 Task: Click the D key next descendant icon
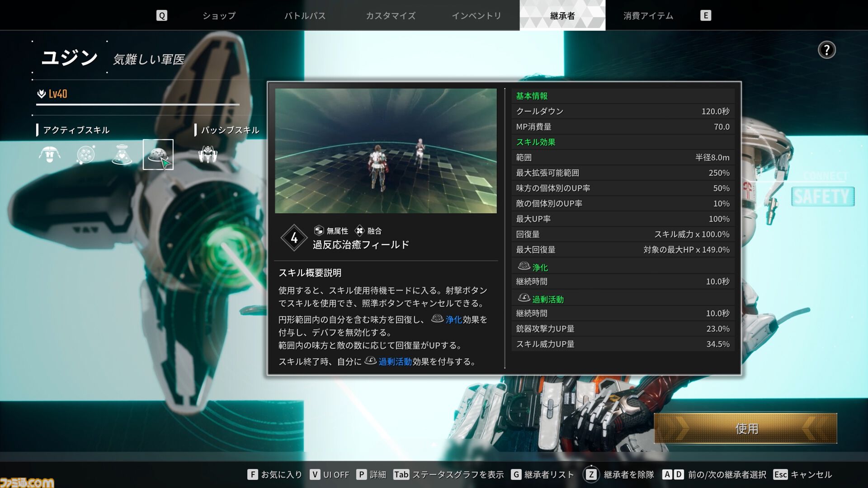pos(679,474)
